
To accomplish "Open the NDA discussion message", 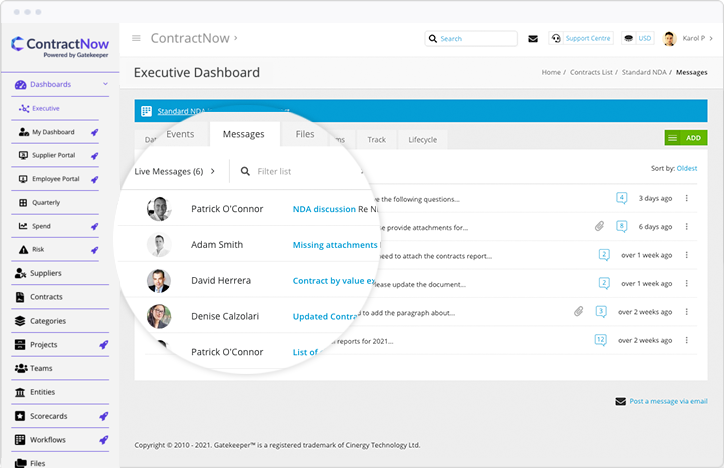I will pos(324,209).
